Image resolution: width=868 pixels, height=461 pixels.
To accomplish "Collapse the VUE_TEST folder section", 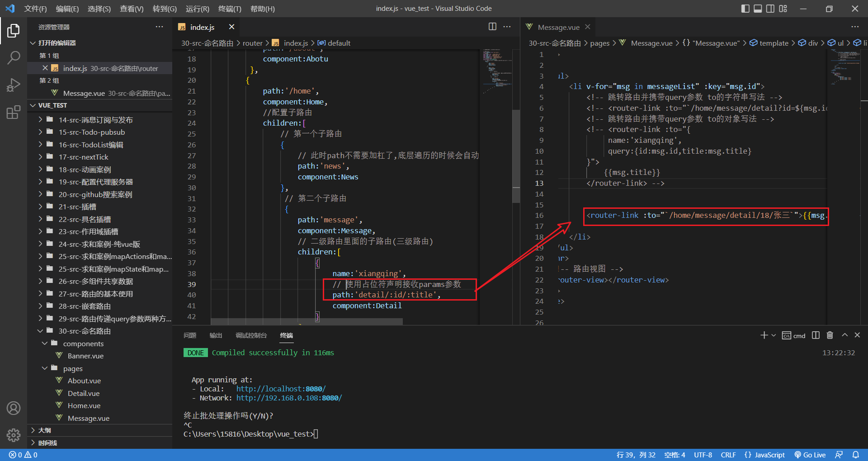I will click(x=99, y=105).
